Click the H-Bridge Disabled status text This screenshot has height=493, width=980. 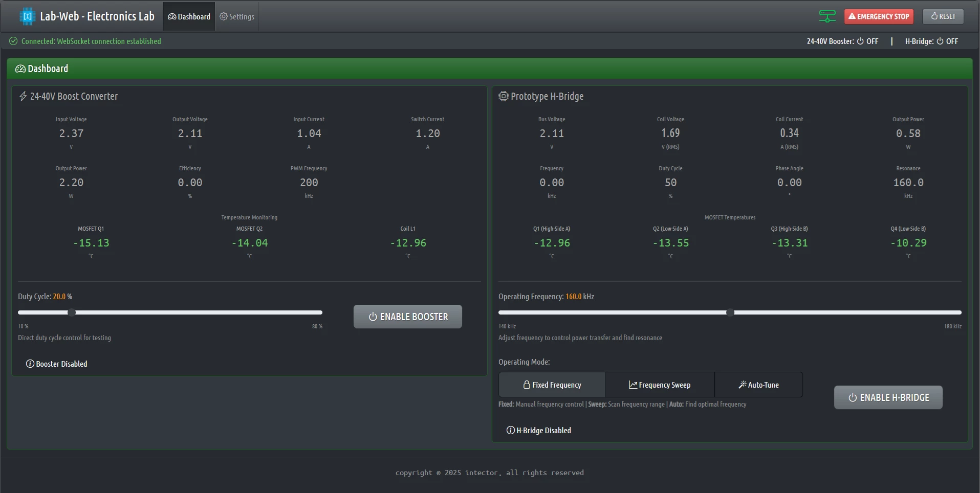click(543, 430)
